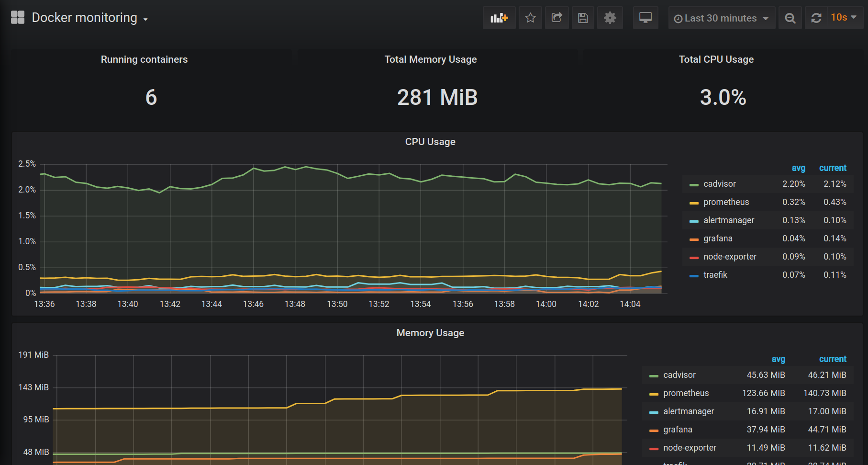The width and height of the screenshot is (868, 465).
Task: Sort Memory Usage legend by avg column
Action: [778, 359]
